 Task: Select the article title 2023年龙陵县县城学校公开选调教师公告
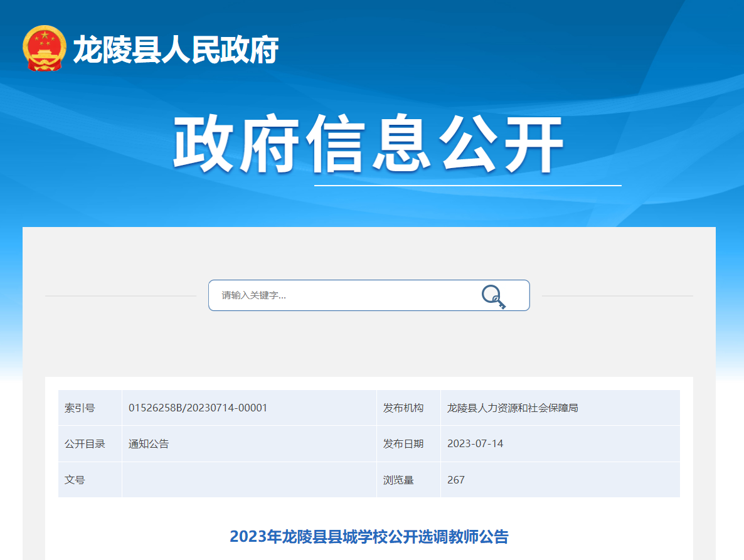point(369,537)
